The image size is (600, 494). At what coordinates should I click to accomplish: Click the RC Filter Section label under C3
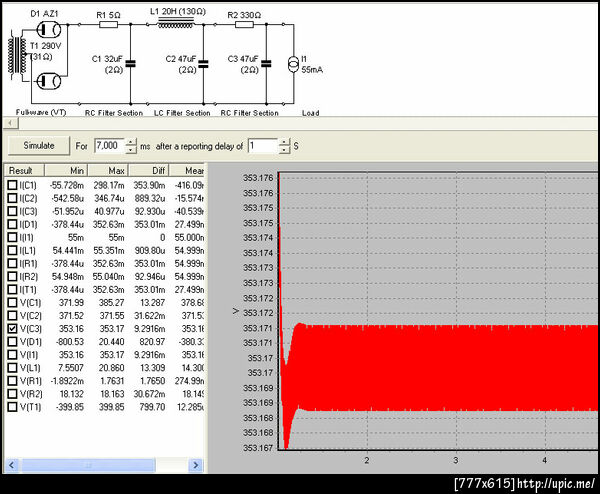(249, 113)
